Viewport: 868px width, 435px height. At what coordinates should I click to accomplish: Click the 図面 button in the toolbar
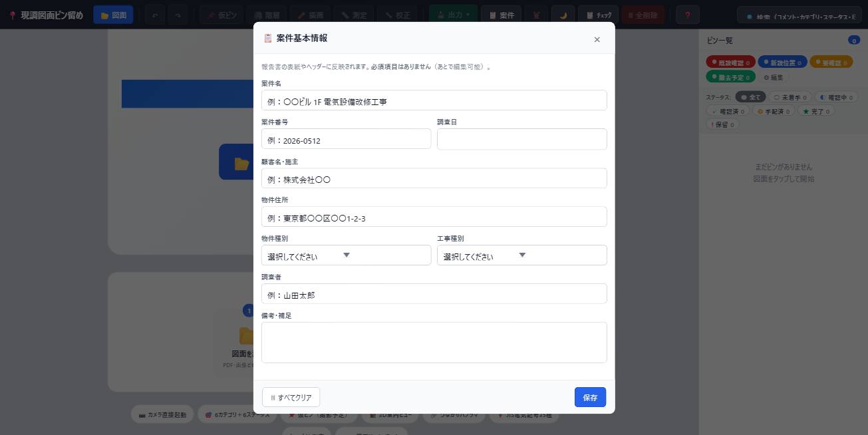coord(113,15)
